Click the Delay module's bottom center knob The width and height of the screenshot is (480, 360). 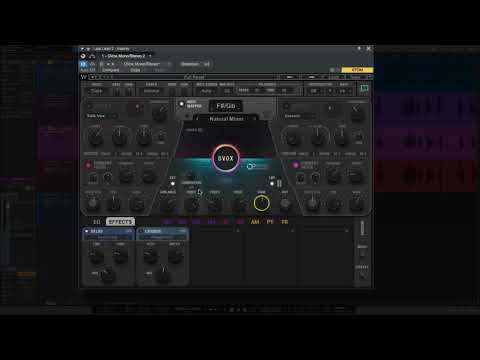click(x=107, y=275)
